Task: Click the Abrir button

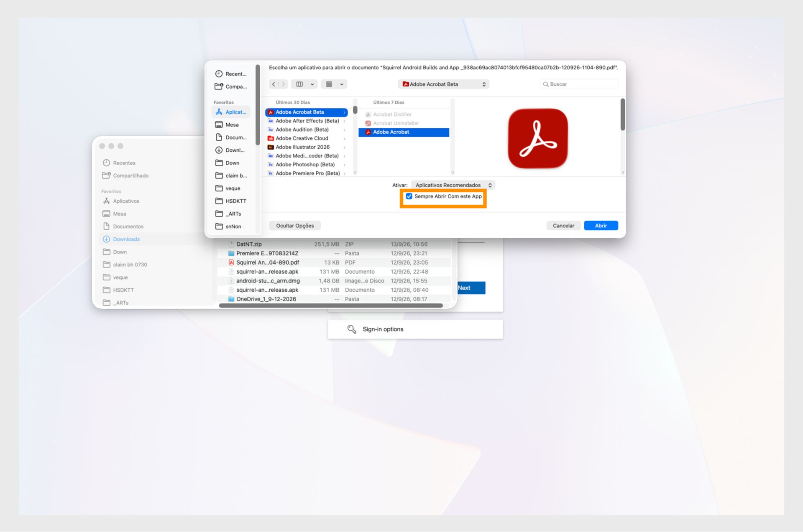Action: click(x=601, y=226)
